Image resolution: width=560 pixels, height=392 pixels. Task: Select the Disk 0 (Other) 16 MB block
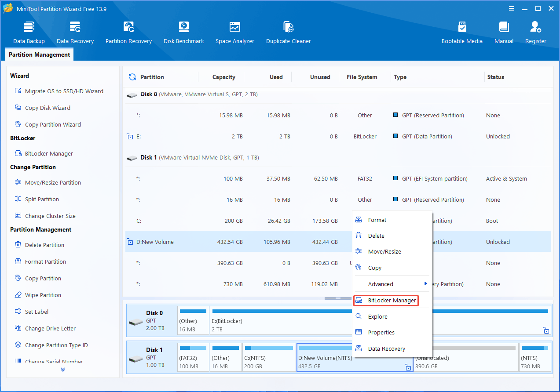pos(193,321)
